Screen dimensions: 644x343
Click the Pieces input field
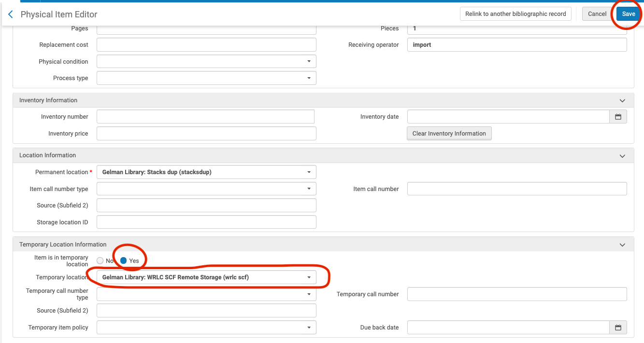click(517, 29)
